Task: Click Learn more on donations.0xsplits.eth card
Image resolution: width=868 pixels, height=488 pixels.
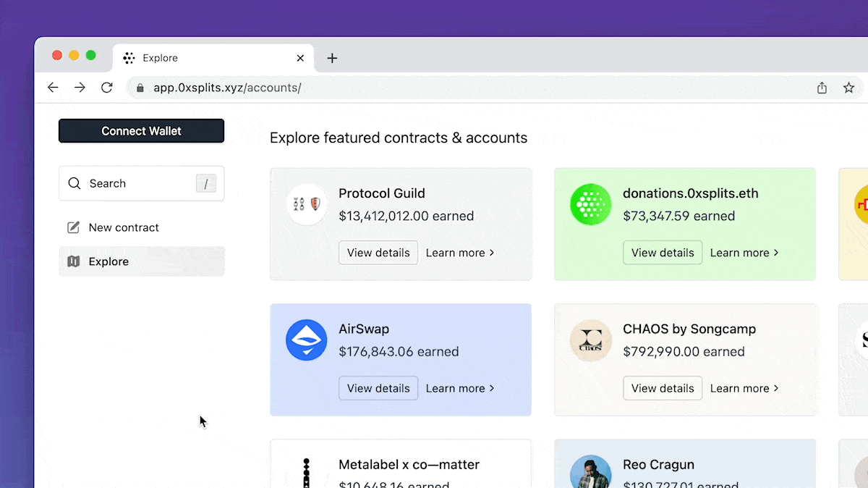Action: tap(744, 253)
